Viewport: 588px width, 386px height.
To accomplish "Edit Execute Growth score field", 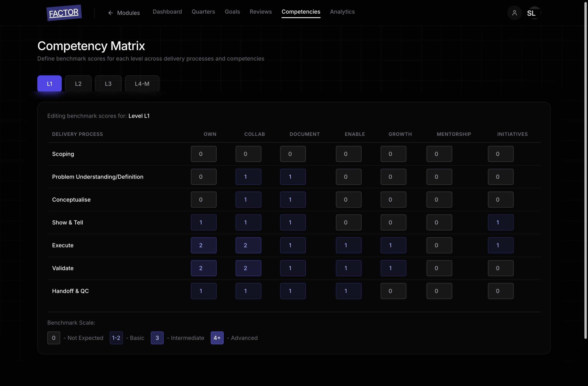I will [x=393, y=245].
